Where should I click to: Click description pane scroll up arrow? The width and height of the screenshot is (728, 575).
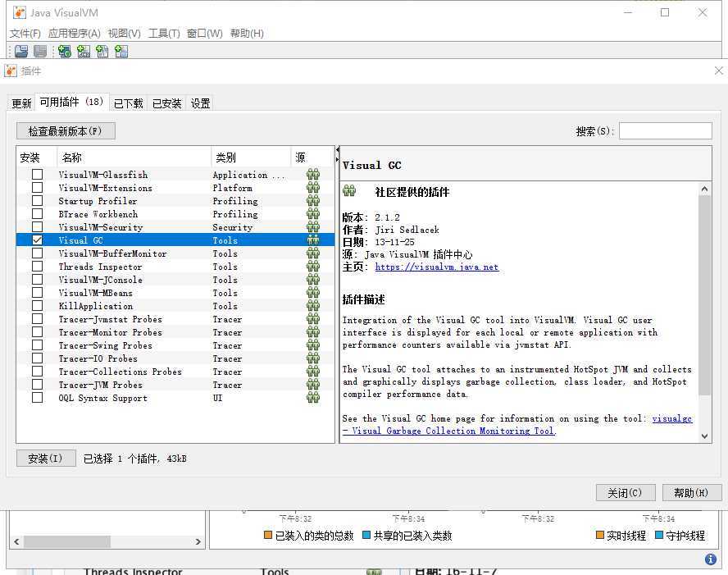704,189
